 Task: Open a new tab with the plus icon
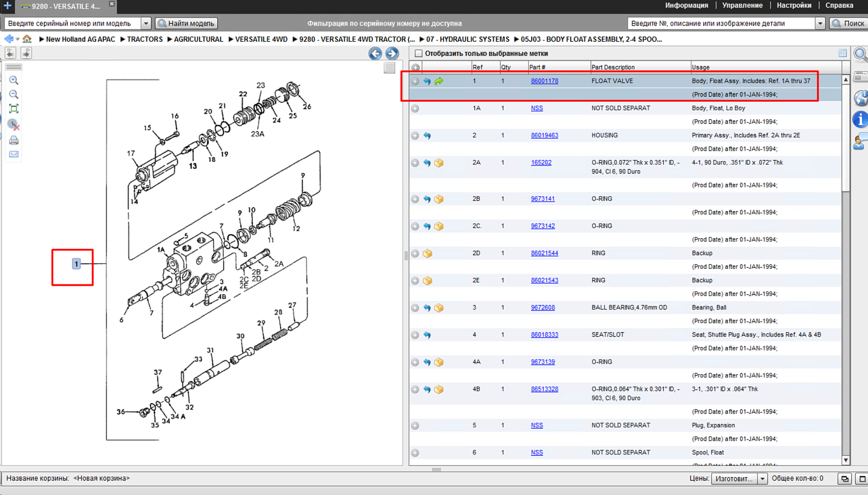click(8, 6)
